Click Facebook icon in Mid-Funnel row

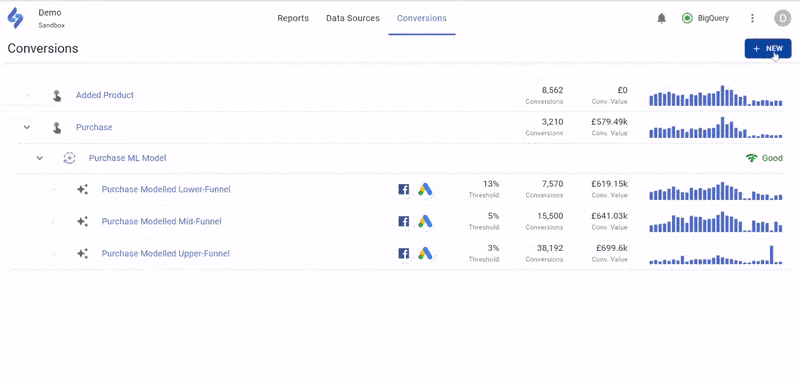[x=404, y=221]
